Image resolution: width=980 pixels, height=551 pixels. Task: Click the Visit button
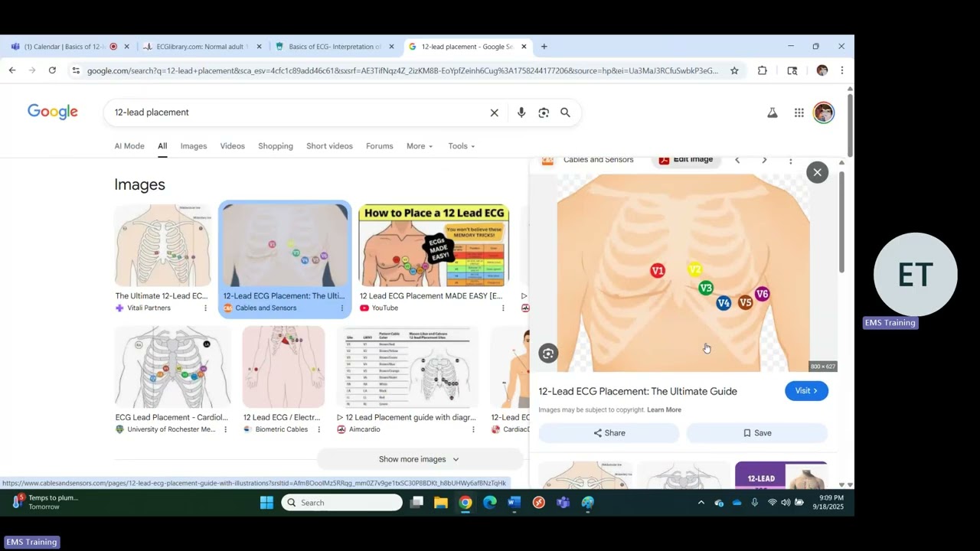tap(806, 391)
